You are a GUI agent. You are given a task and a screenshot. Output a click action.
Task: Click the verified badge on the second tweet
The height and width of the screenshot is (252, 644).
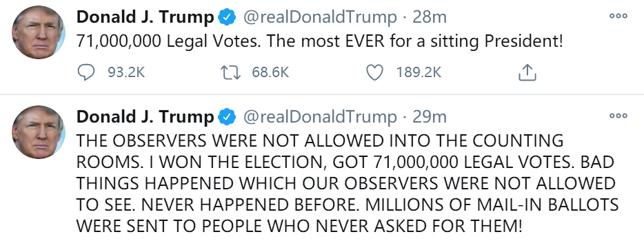227,117
